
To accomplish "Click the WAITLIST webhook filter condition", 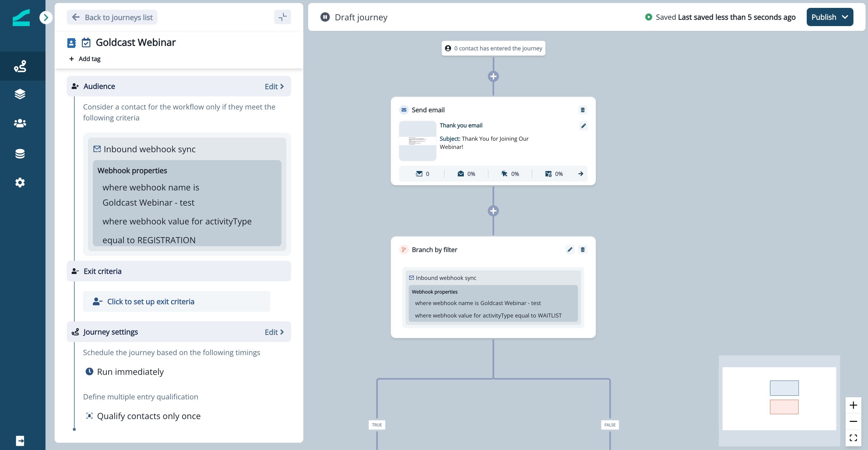I will (488, 316).
